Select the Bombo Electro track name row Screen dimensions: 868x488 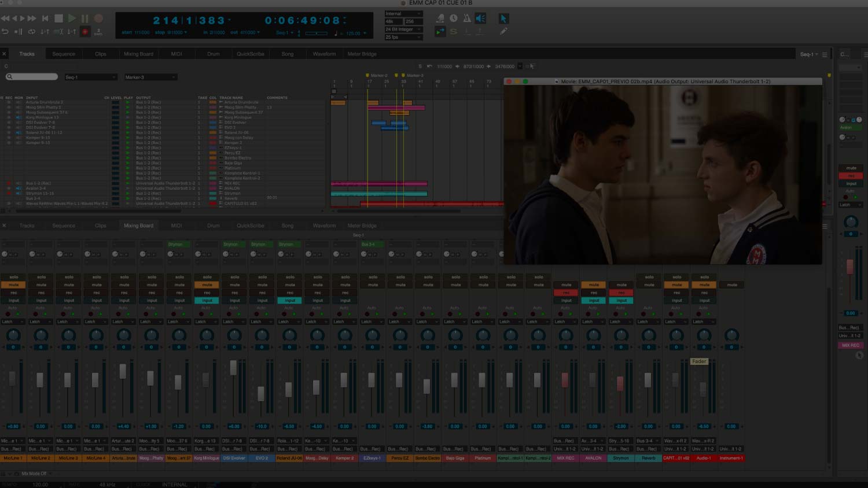pyautogui.click(x=238, y=158)
